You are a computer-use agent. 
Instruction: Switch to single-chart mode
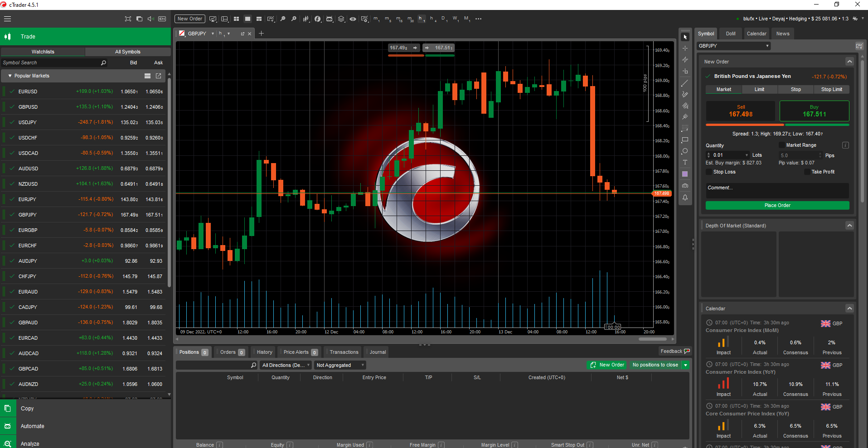click(247, 19)
